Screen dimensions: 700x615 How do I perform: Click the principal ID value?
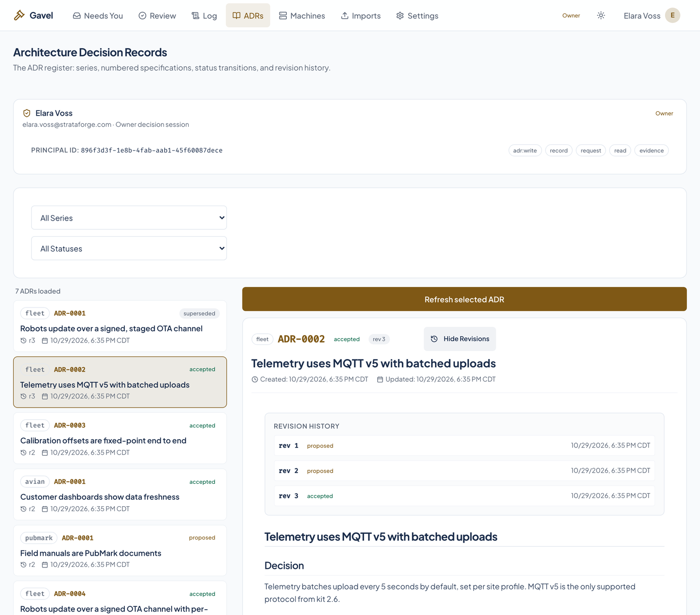point(152,151)
